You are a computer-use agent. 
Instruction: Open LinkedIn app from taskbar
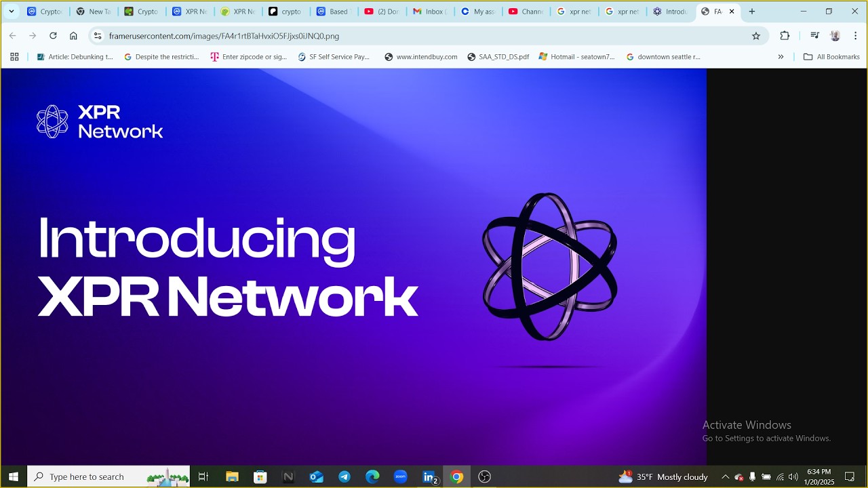tap(429, 476)
